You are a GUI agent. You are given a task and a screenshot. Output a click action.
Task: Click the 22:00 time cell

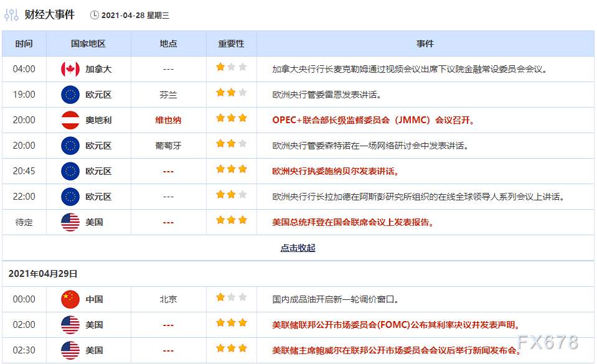click(24, 197)
